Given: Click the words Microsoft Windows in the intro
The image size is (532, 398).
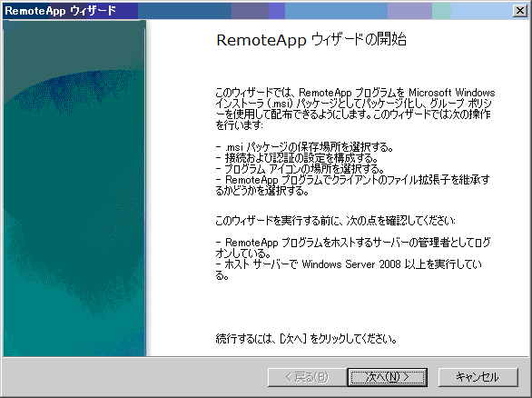Looking at the screenshot, I should (x=451, y=93).
